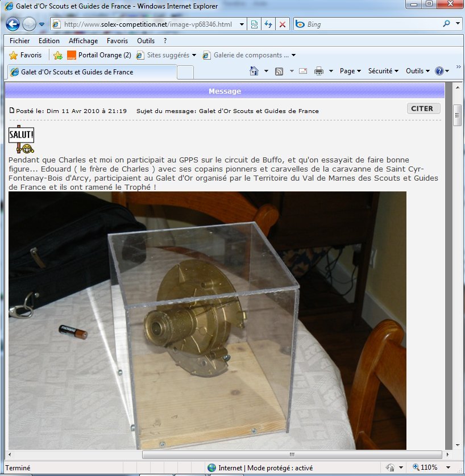Viewport: 465px width, 476px height.
Task: Open the Sécurité command menu
Action: coord(383,71)
